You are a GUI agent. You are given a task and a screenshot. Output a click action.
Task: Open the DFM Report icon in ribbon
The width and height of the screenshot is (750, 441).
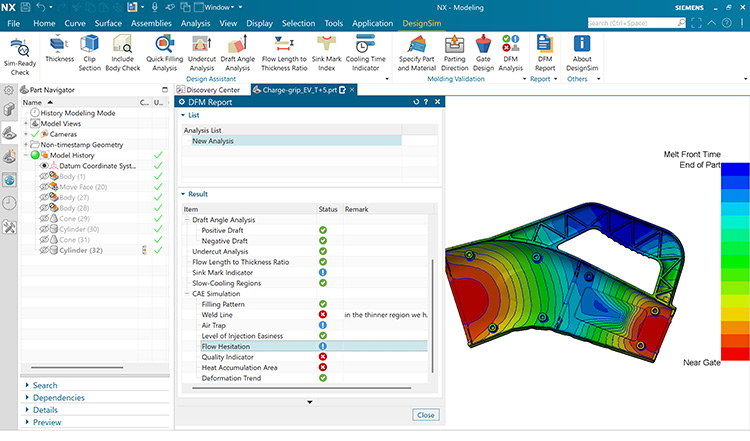(x=545, y=53)
